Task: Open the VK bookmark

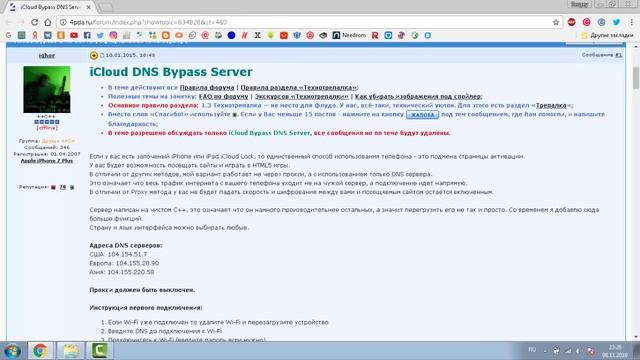Action: pyautogui.click(x=48, y=36)
